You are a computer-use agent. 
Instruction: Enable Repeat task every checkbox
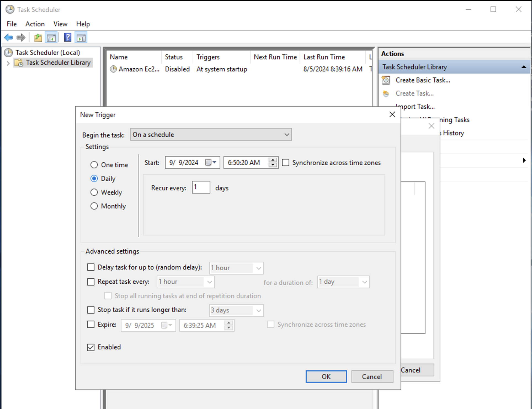[x=91, y=282]
